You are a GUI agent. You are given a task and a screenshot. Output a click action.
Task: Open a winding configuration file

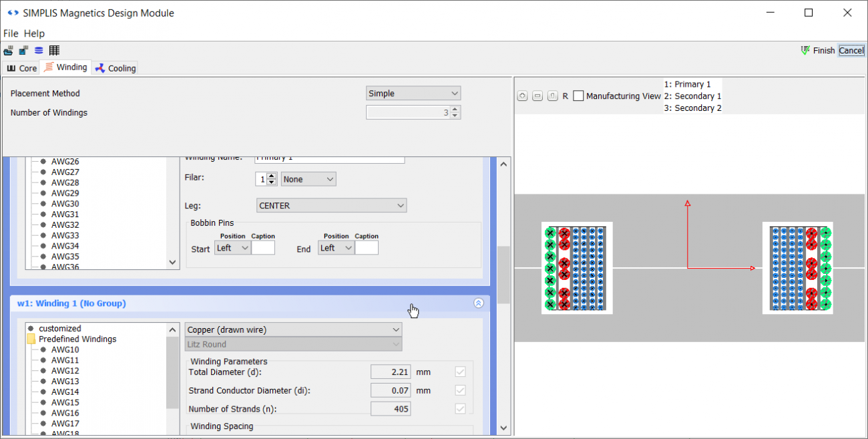8,50
